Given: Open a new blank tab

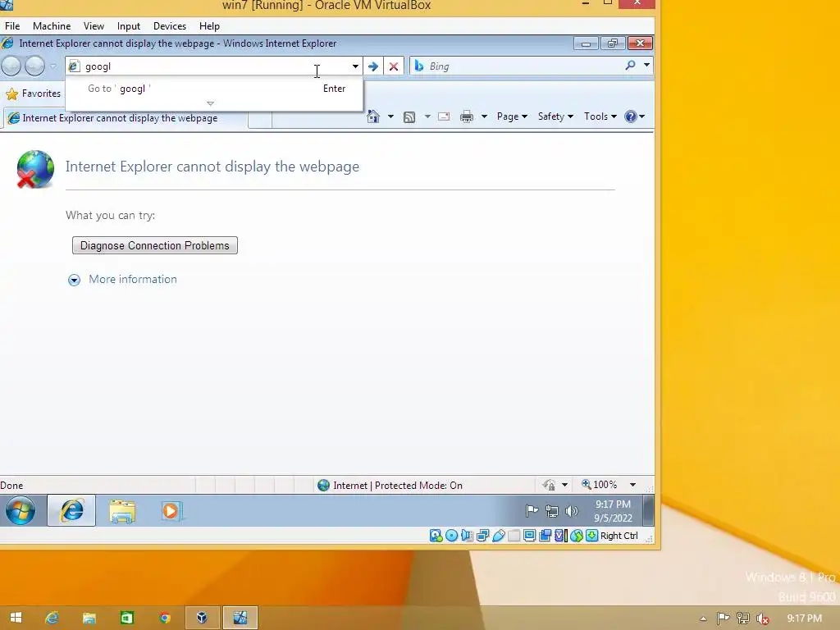Looking at the screenshot, I should [260, 120].
